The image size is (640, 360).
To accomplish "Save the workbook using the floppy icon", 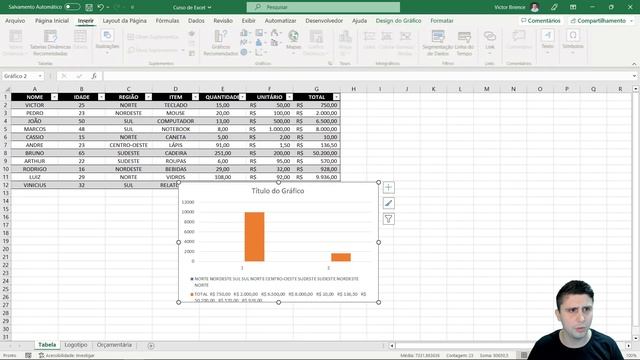I will (x=89, y=7).
